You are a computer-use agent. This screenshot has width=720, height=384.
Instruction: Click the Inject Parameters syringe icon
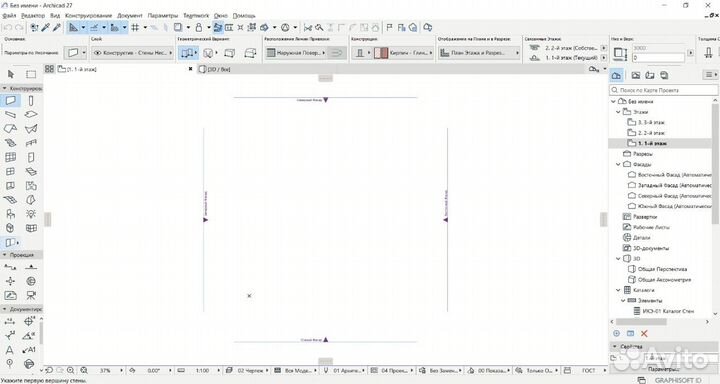(x=57, y=28)
